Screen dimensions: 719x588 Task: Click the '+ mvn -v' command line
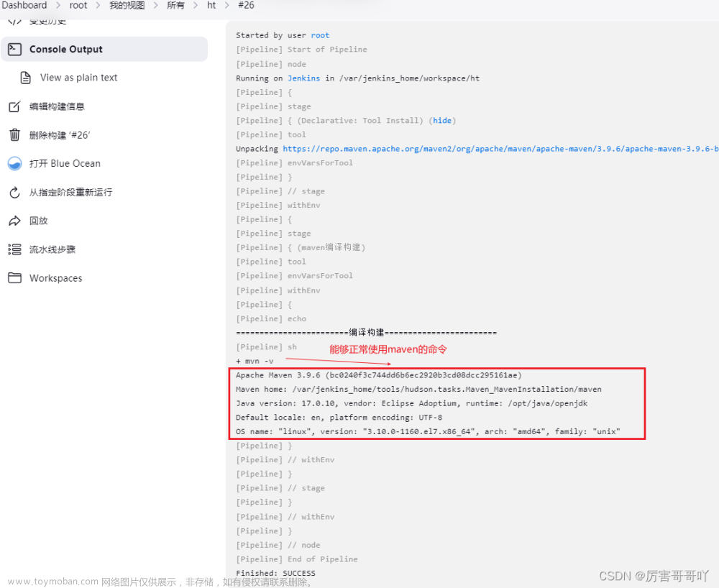click(255, 361)
